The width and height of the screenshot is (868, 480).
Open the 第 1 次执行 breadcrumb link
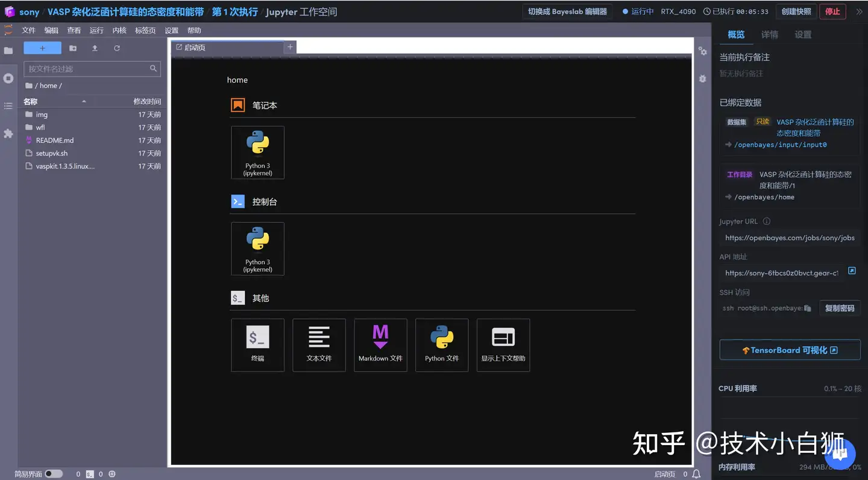[234, 12]
